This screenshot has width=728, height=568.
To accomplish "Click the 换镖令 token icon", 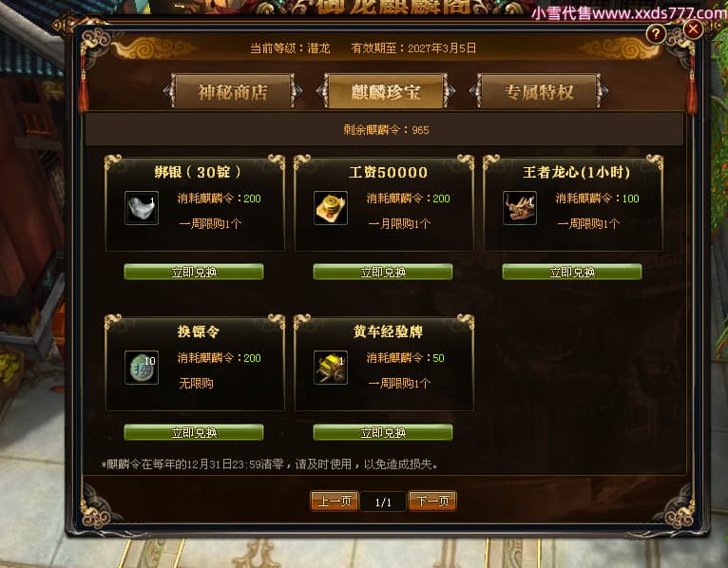I will pos(142,368).
